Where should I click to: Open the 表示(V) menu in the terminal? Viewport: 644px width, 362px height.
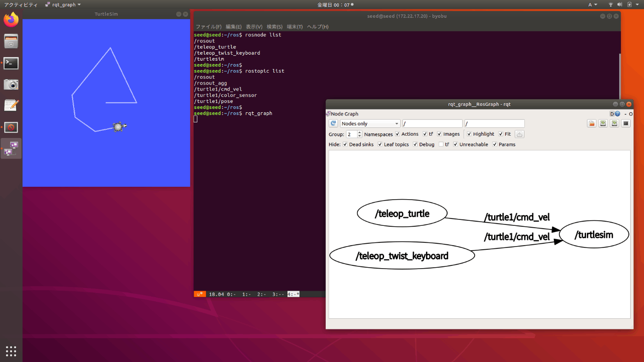pyautogui.click(x=254, y=27)
